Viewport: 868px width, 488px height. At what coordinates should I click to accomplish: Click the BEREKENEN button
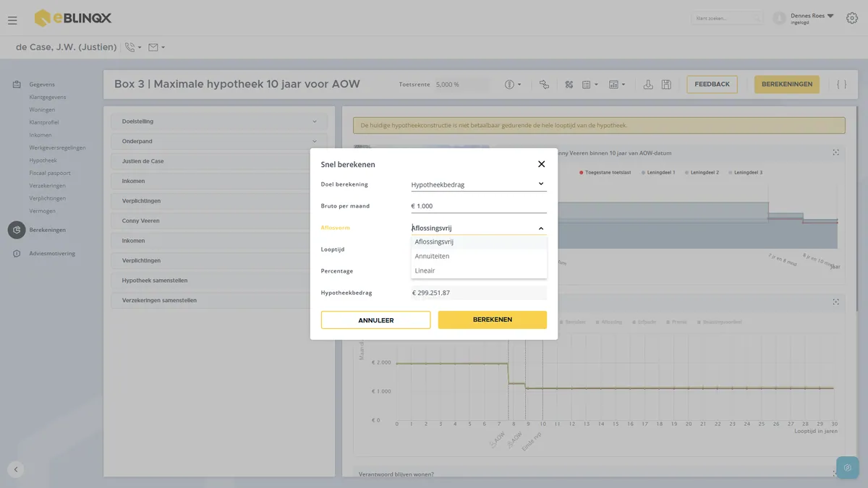pos(493,320)
